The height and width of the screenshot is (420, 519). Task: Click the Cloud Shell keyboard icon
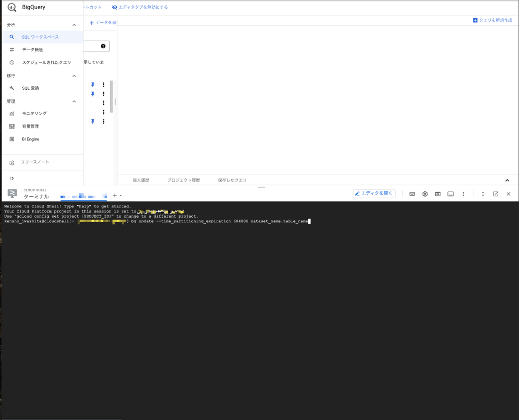click(x=412, y=194)
